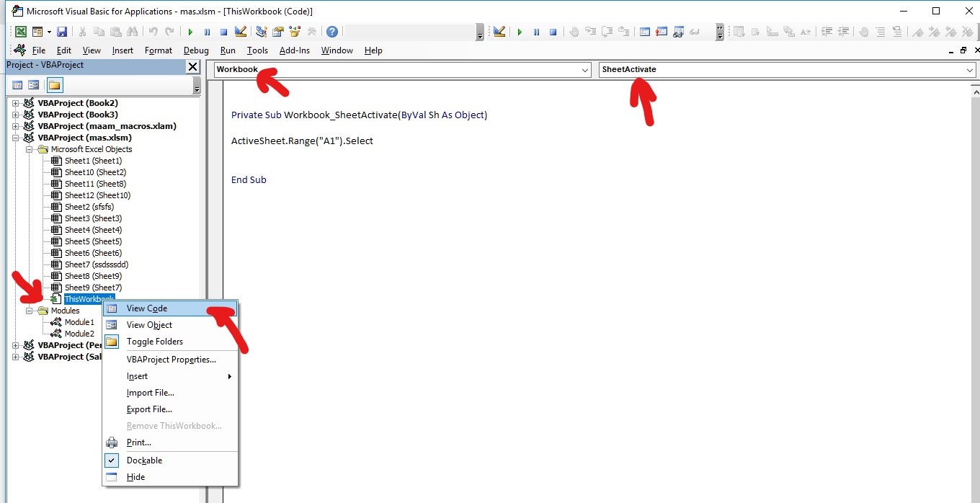
Task: Click the Copy icon in Standard toolbar
Action: pyautogui.click(x=99, y=32)
